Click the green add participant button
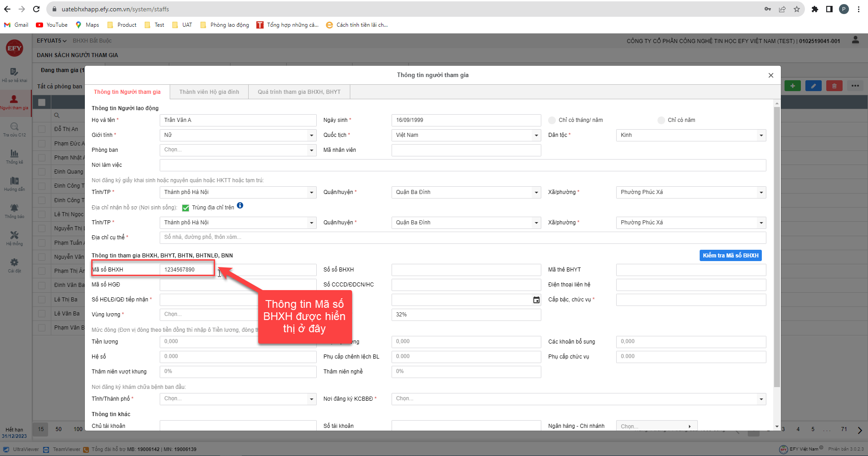This screenshot has height=456, width=868. pyautogui.click(x=792, y=86)
